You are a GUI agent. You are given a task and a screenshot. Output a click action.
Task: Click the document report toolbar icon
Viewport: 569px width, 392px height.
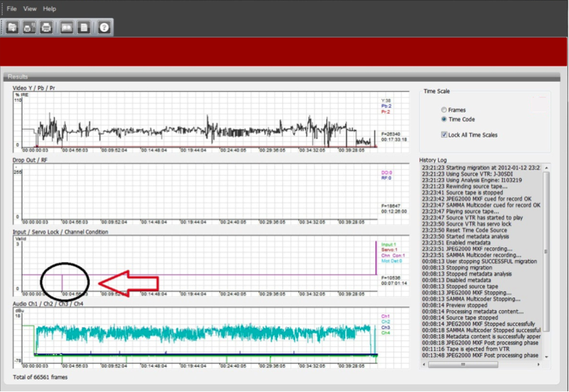click(83, 28)
